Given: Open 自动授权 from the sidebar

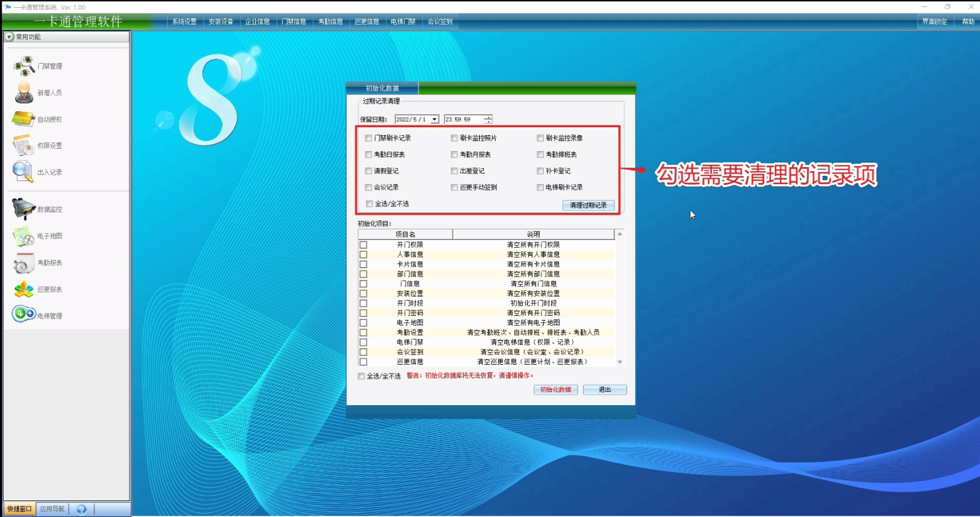Looking at the screenshot, I should click(24, 119).
